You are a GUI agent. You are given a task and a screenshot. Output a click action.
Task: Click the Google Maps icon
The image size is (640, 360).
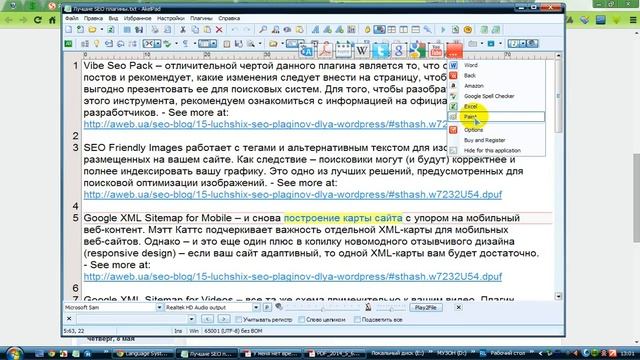coord(418,51)
